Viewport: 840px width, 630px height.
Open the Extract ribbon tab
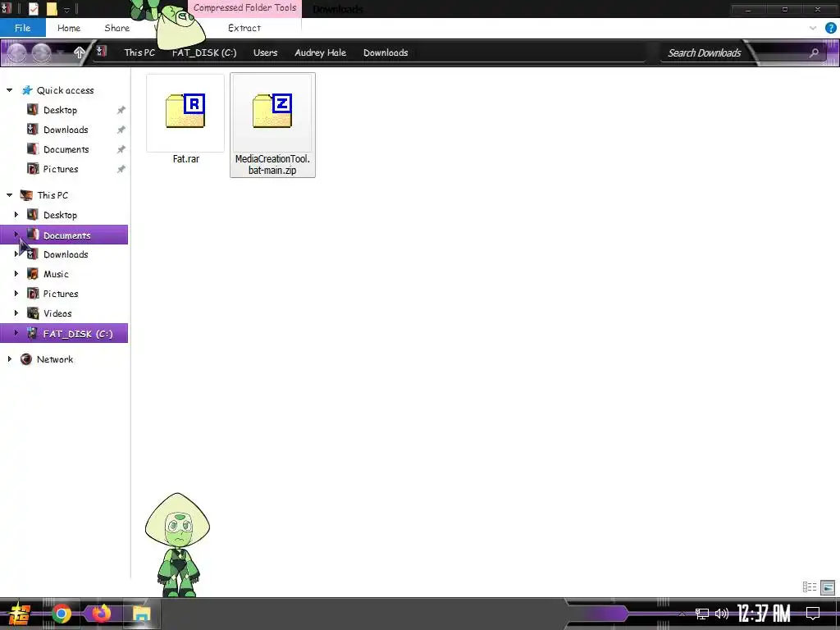244,28
